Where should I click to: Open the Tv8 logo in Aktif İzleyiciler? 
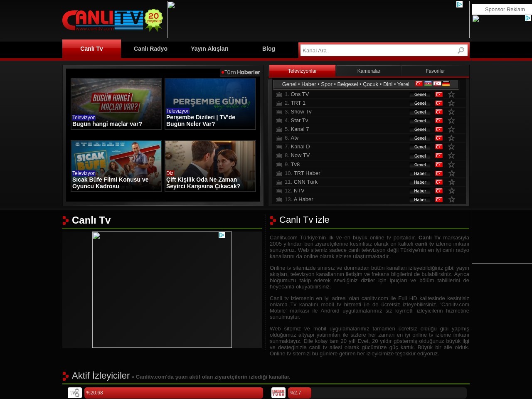75,393
